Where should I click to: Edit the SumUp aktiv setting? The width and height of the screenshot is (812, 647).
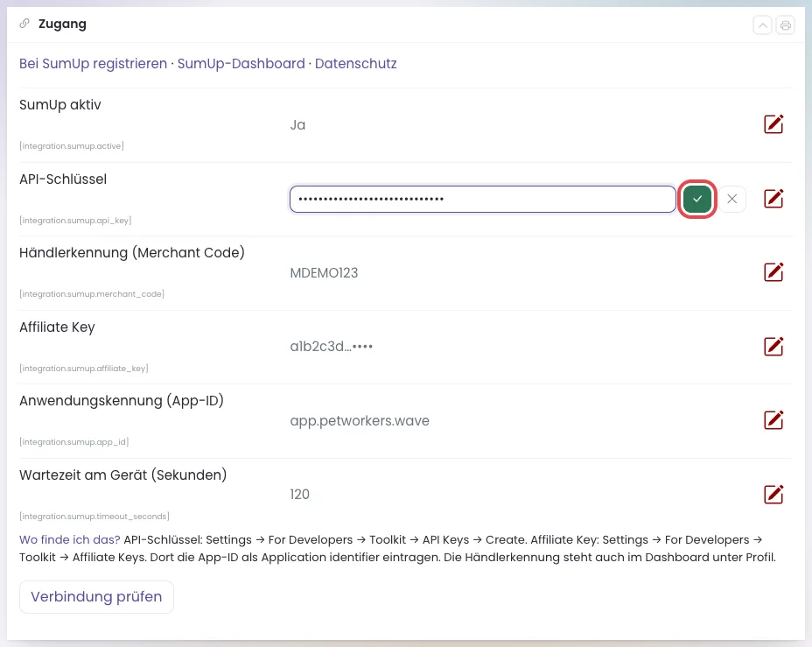[773, 124]
